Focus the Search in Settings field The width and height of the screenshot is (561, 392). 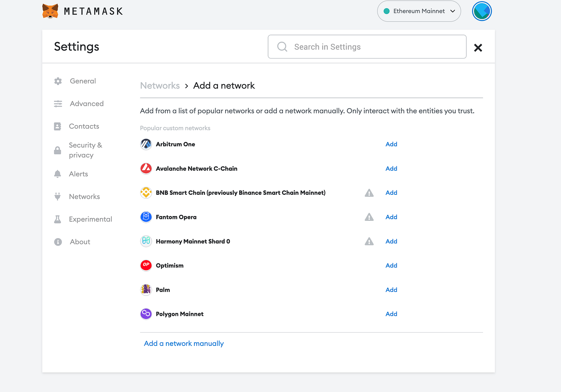pos(367,47)
